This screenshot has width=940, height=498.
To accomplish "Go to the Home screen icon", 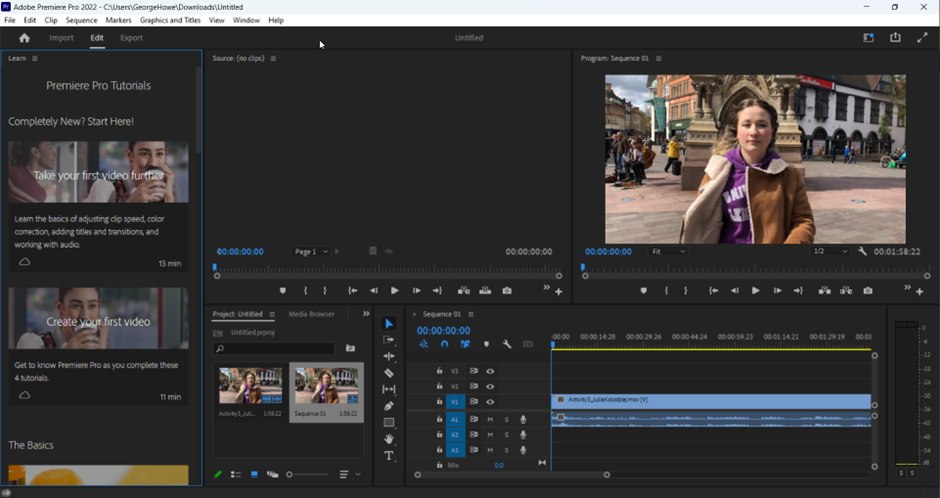I will coord(24,38).
